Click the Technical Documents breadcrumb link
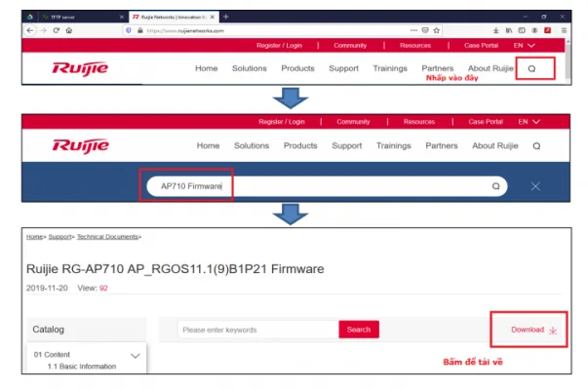The width and height of the screenshot is (588, 390). point(107,237)
